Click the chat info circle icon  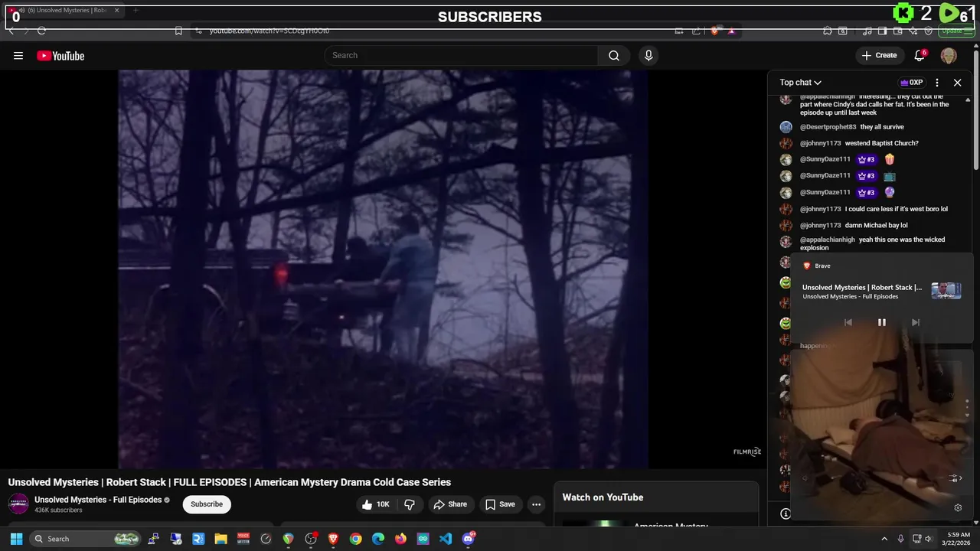click(x=786, y=514)
